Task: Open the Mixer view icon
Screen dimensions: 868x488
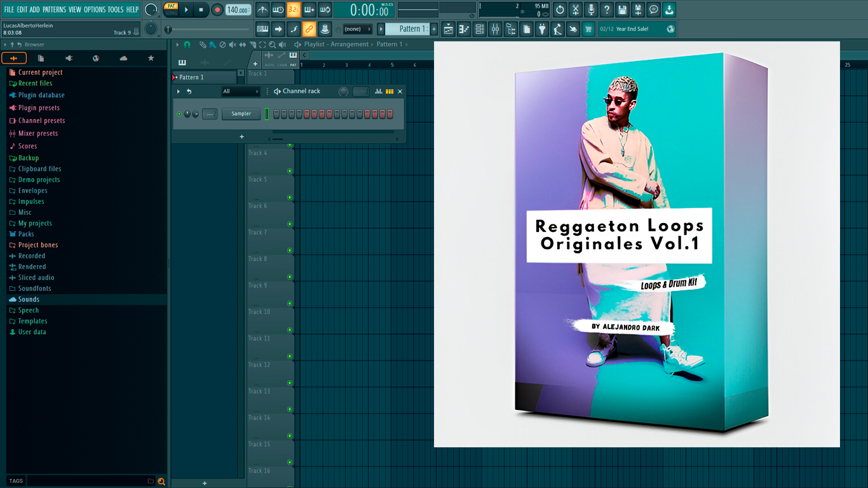Action: click(x=495, y=29)
